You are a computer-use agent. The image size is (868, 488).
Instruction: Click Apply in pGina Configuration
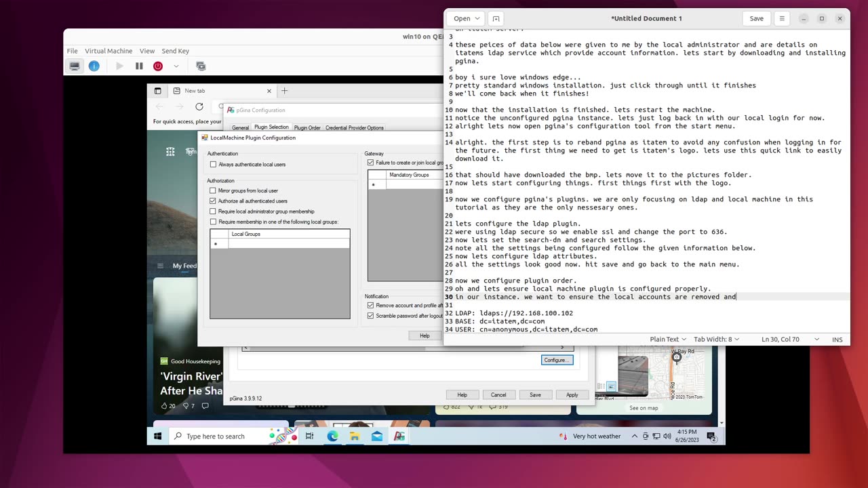click(x=572, y=394)
